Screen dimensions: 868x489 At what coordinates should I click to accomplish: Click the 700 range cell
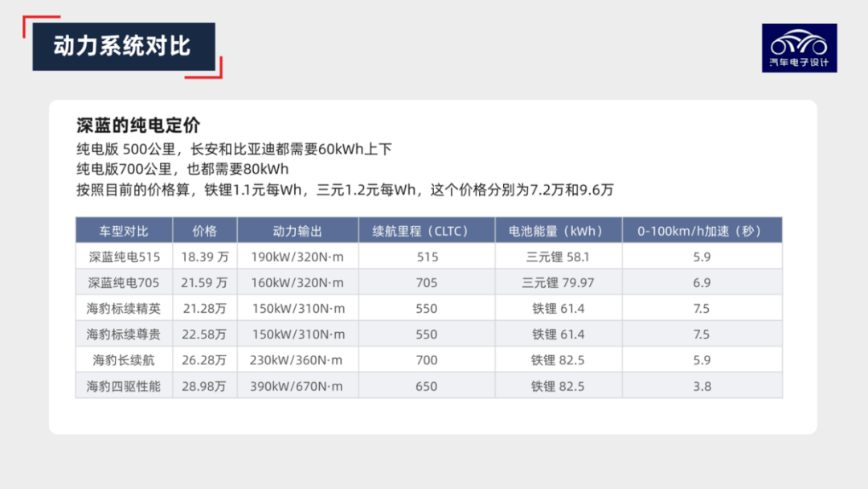tap(427, 360)
